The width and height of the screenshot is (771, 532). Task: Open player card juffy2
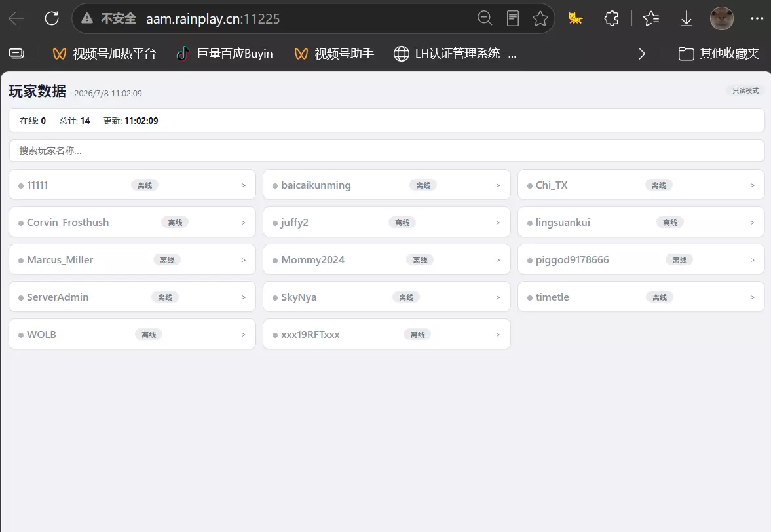(x=386, y=222)
